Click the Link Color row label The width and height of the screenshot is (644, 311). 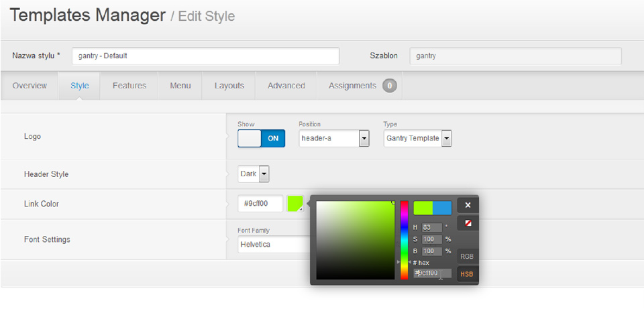click(42, 204)
